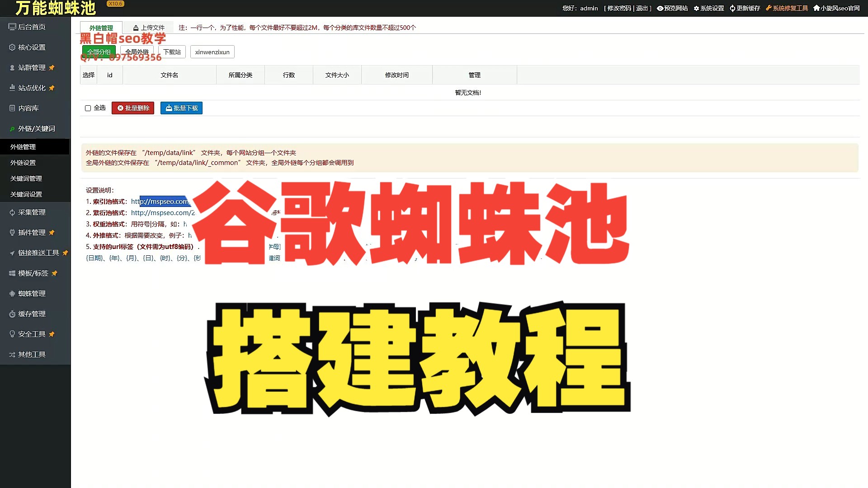The image size is (868, 488).
Task: Click the highlighted mspseo.com 索引池 URL
Action: 160,202
